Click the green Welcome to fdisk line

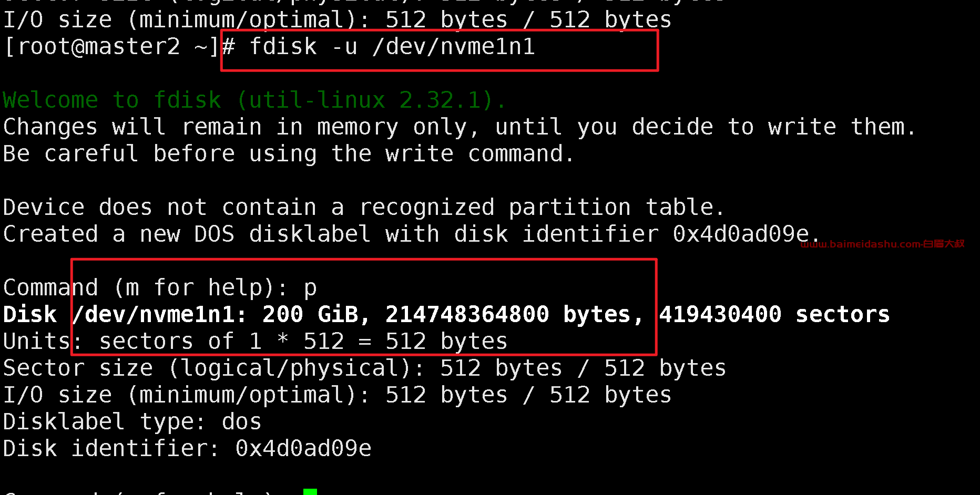(254, 100)
